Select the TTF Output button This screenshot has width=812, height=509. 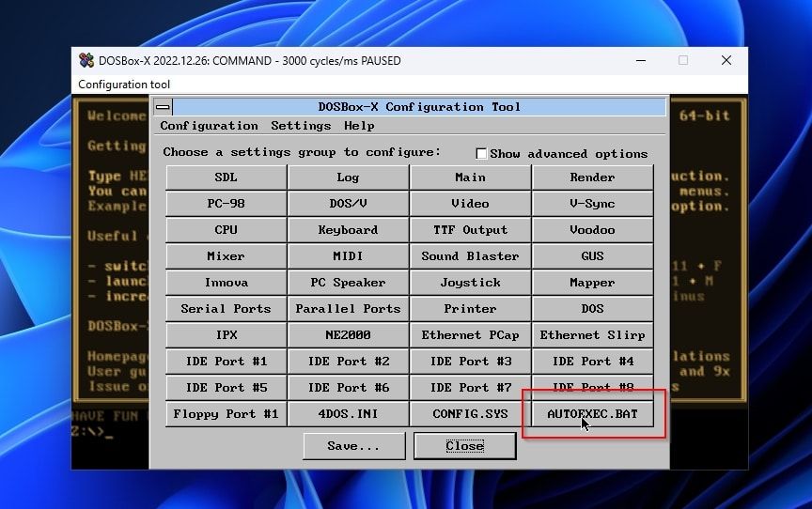pyautogui.click(x=470, y=230)
